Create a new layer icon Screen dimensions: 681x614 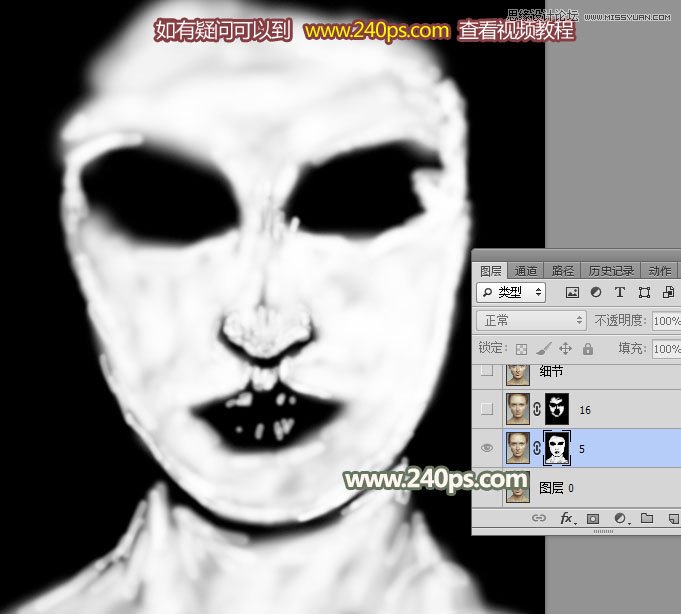[x=674, y=518]
